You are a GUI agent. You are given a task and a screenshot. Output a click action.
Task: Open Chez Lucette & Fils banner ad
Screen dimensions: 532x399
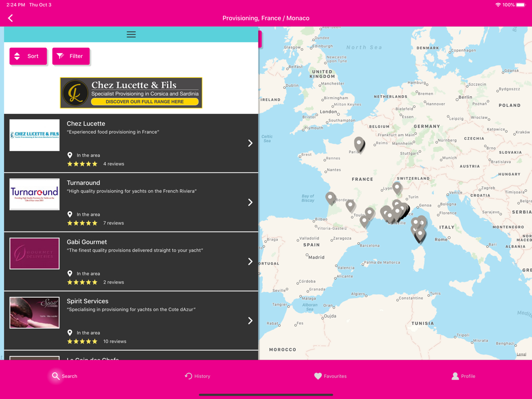tap(131, 93)
